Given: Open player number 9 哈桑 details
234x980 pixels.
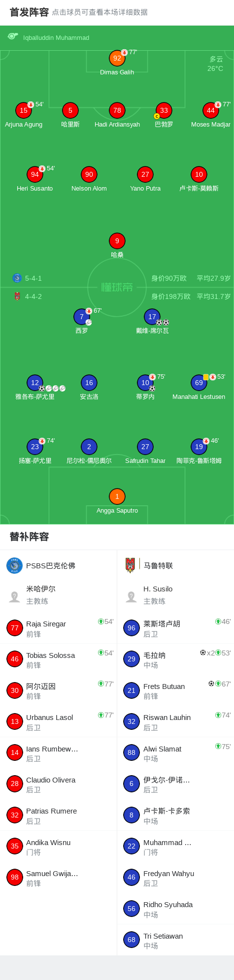Looking at the screenshot, I should coord(117,241).
